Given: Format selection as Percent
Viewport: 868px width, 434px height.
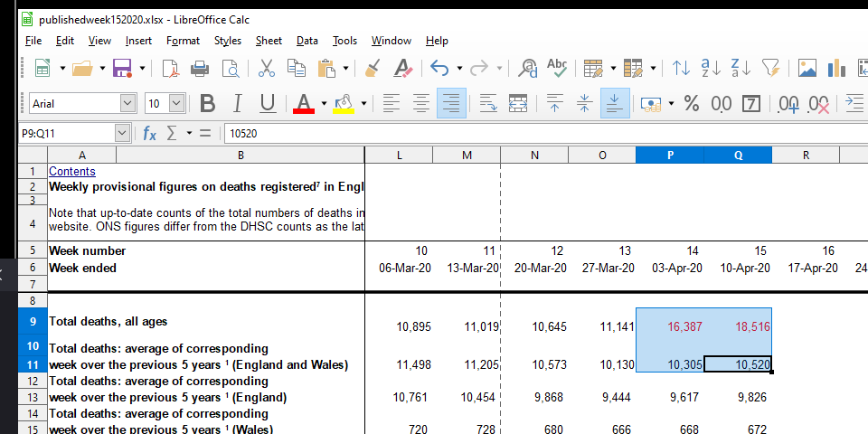Looking at the screenshot, I should point(692,103).
